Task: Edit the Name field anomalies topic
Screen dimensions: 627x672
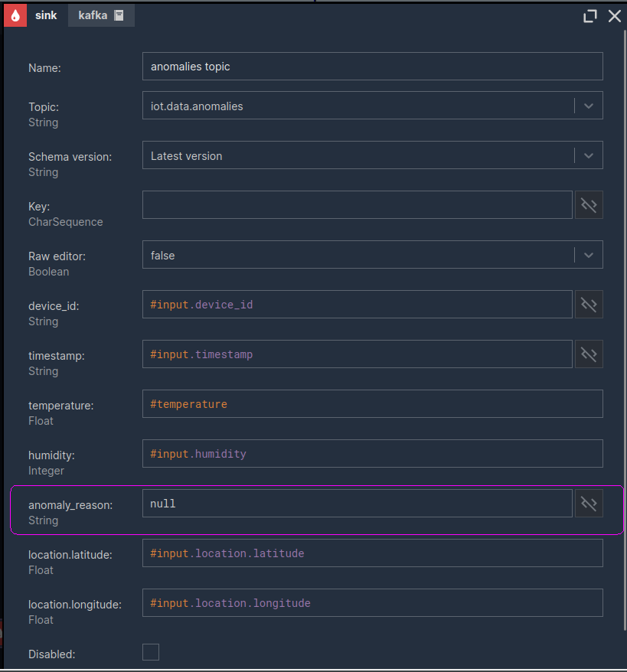Action: pyautogui.click(x=372, y=66)
